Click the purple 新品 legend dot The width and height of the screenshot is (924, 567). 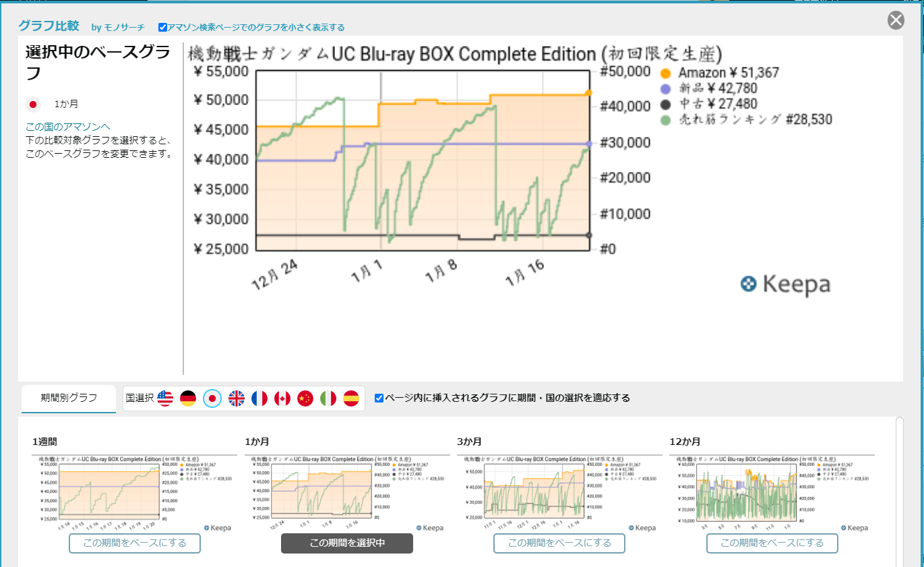pyautogui.click(x=666, y=88)
